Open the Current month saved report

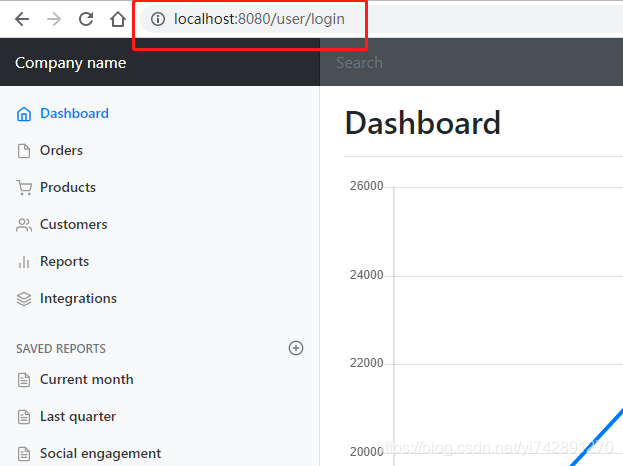tap(87, 379)
